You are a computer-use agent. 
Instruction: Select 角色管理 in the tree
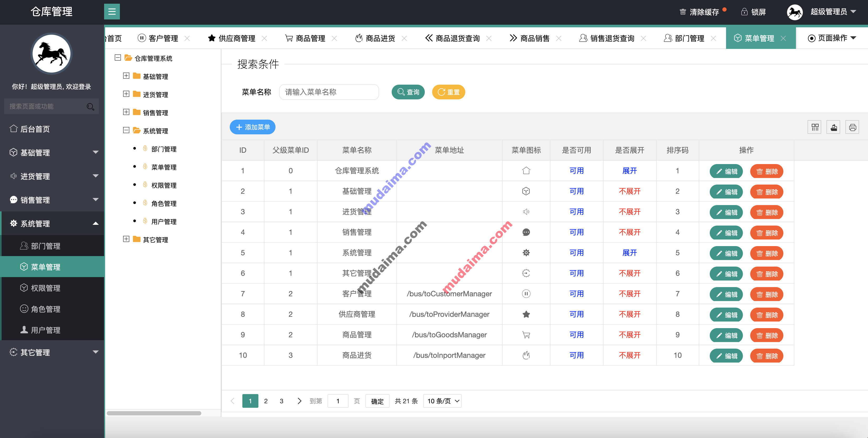click(x=164, y=203)
